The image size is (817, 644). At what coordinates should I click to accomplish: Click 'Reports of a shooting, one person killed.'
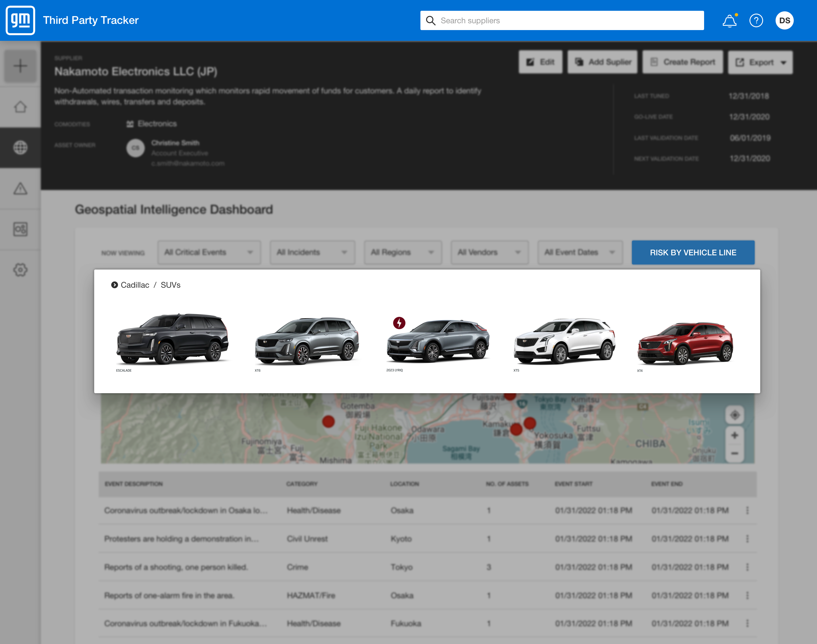click(x=176, y=567)
